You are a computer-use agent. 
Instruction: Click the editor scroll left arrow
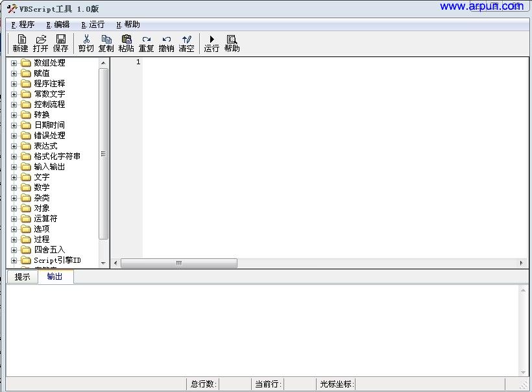[115, 263]
